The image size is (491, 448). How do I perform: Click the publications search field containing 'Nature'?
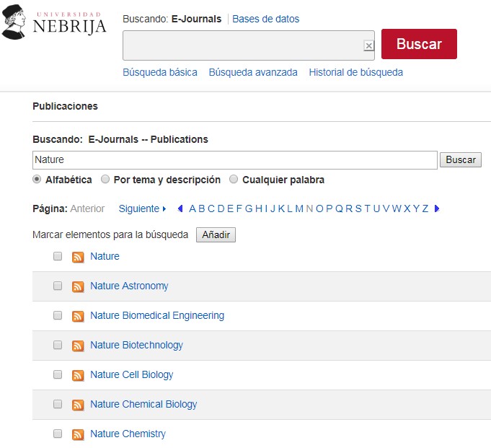click(x=234, y=160)
